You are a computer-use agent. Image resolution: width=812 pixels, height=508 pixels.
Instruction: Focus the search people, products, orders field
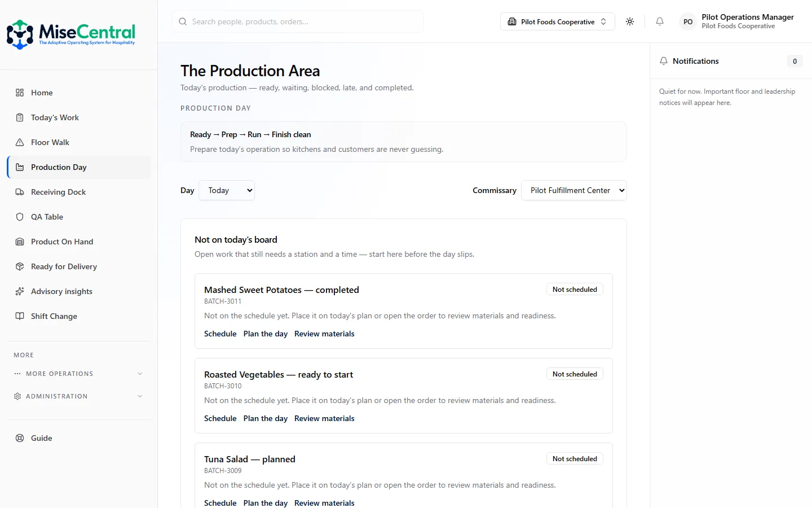298,21
